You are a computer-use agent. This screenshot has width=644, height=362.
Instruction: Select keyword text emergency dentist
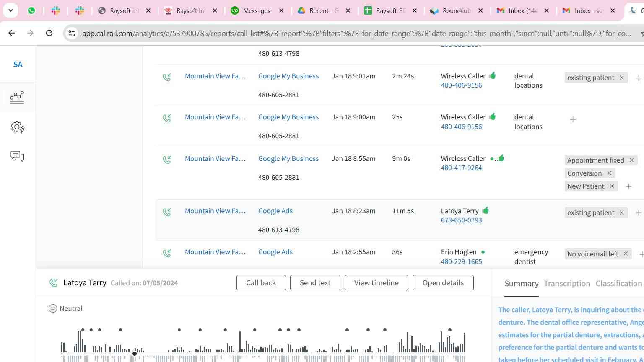tap(531, 256)
